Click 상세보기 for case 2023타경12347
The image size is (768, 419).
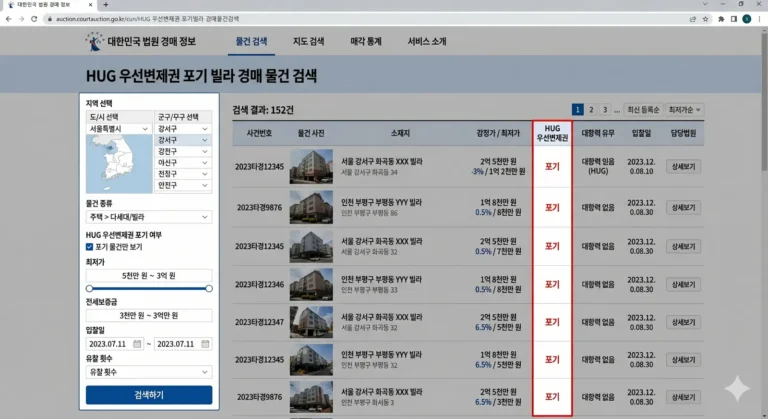pyautogui.click(x=683, y=322)
